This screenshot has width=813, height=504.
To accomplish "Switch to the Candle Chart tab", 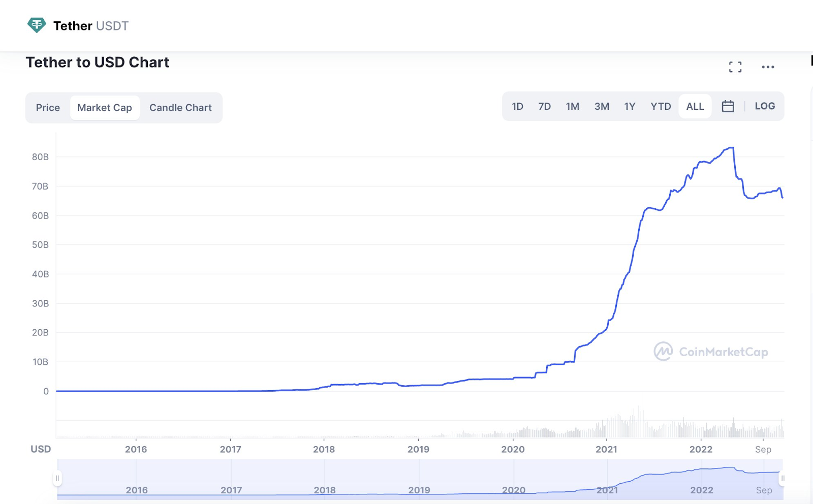I will [180, 108].
